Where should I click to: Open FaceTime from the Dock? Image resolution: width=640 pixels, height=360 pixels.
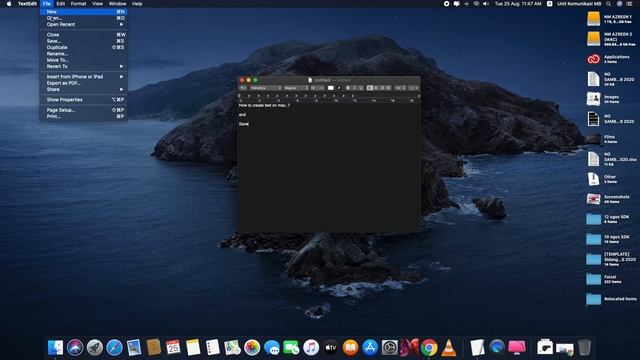[x=291, y=347]
